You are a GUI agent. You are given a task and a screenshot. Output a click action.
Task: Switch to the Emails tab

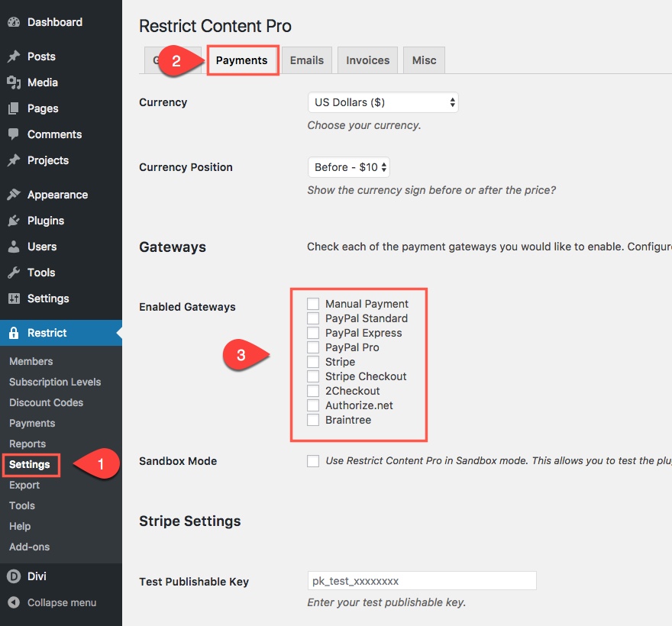pyautogui.click(x=307, y=60)
